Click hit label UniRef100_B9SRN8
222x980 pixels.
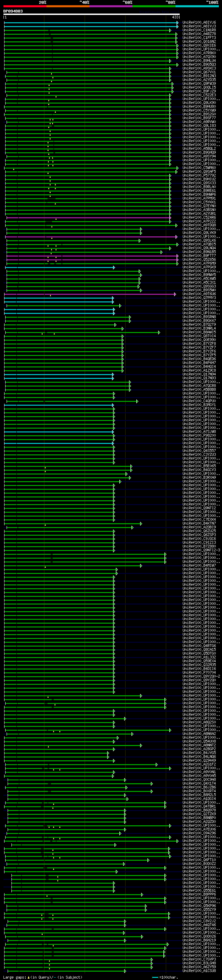click(x=199, y=317)
